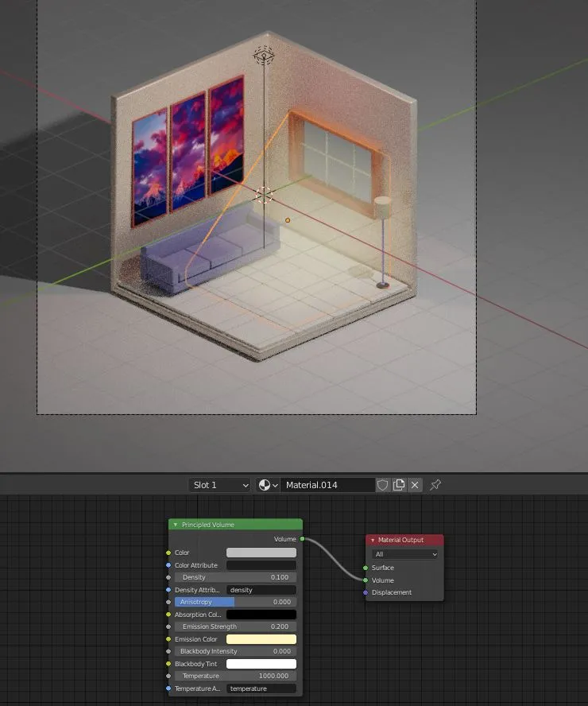
Task: Unlink material with the X icon
Action: [415, 485]
